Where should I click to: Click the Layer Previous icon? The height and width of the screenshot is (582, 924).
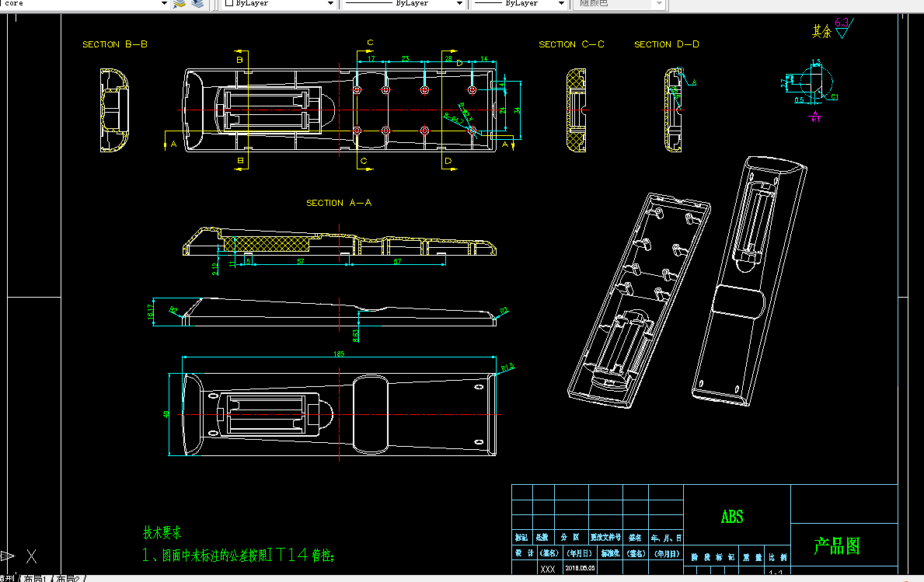[197, 4]
